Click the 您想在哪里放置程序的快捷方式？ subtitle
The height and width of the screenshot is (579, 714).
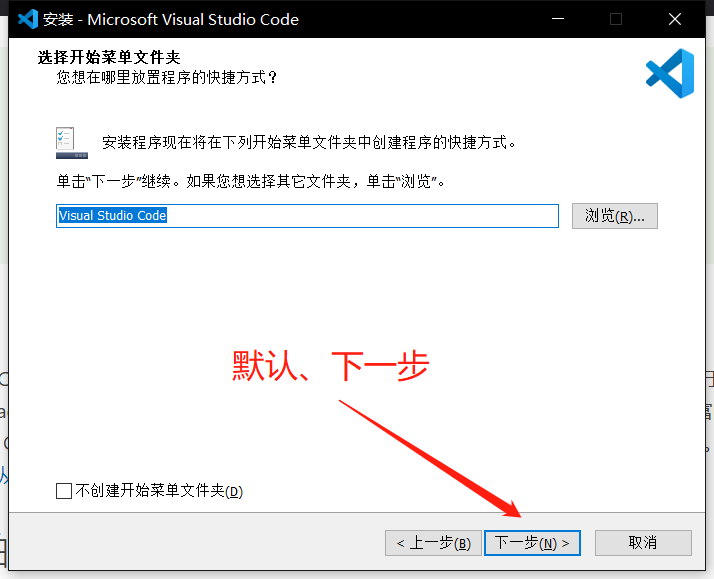pyautogui.click(x=167, y=77)
